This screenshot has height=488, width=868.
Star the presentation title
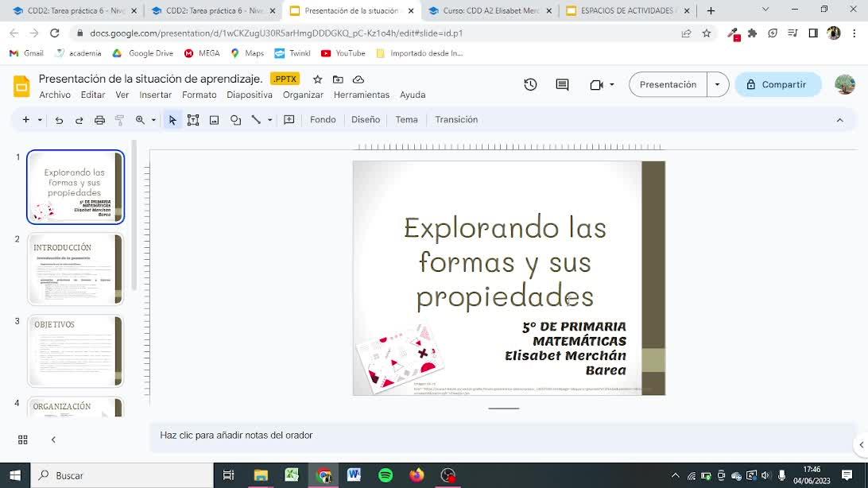tap(317, 79)
